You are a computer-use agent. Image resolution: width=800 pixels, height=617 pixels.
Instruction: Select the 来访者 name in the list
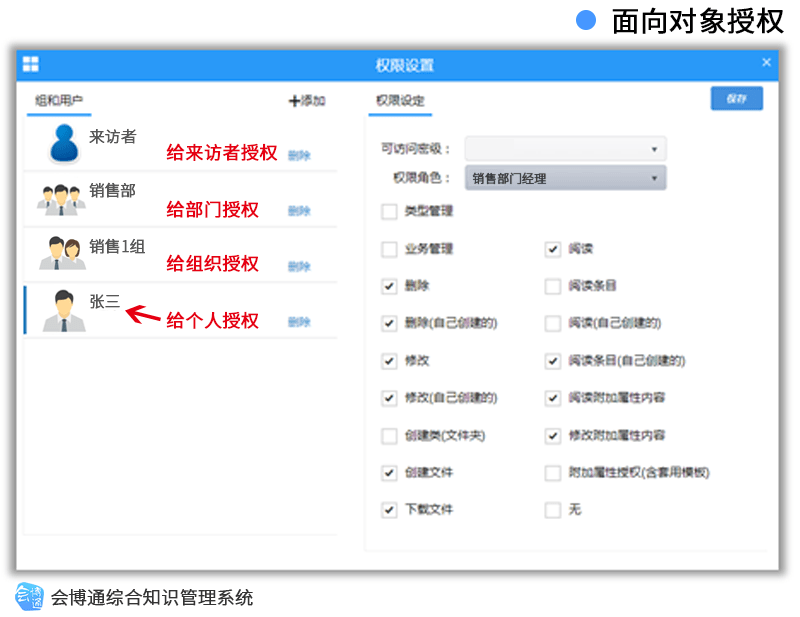pos(113,137)
